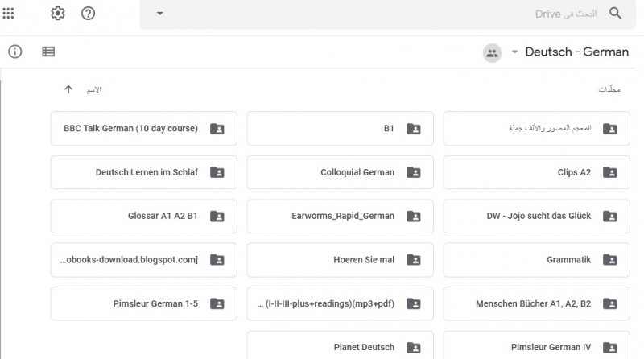Select DW - Jojo sucht das Glück folder

[x=536, y=216]
